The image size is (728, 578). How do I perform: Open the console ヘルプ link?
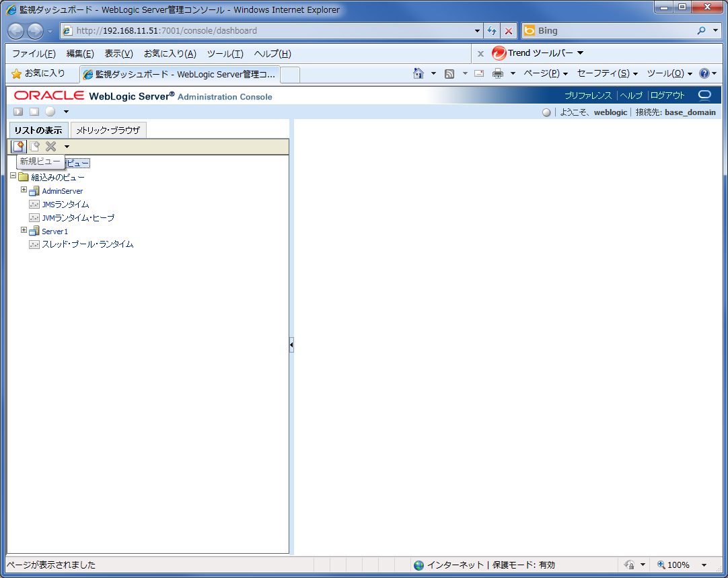click(x=631, y=96)
